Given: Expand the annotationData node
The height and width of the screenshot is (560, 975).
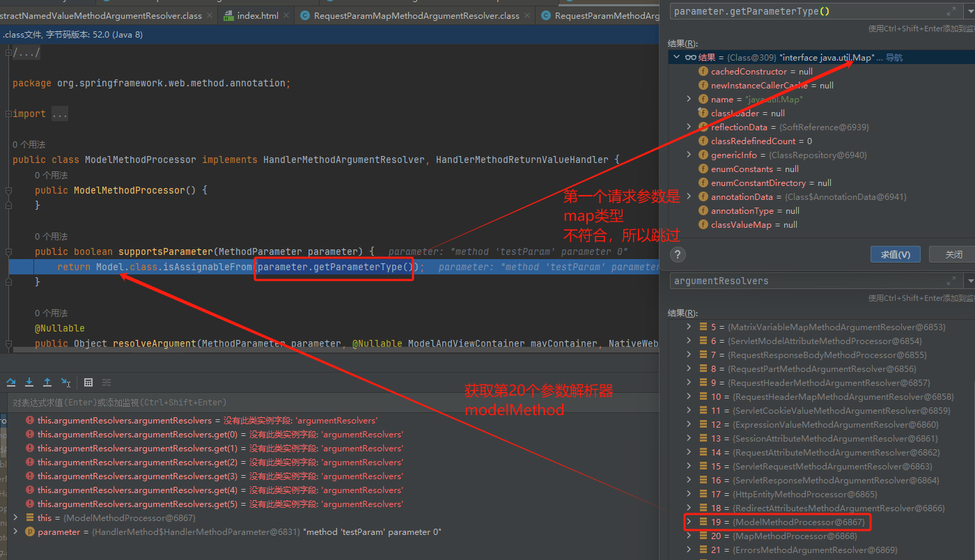Looking at the screenshot, I should point(689,197).
